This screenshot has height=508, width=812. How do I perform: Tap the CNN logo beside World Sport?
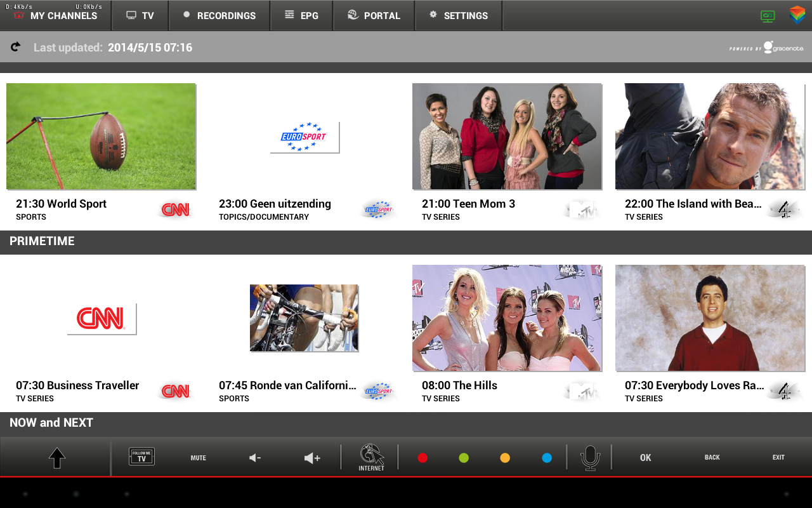tap(176, 210)
